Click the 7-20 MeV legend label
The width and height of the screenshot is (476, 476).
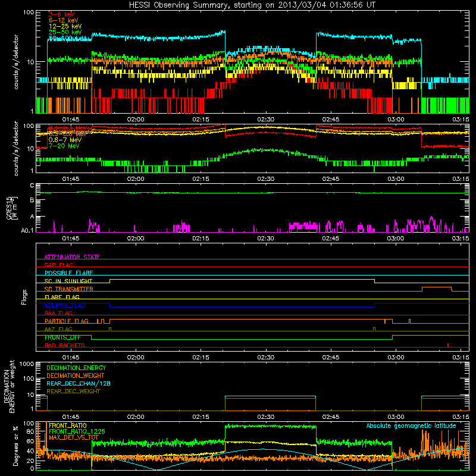[x=64, y=146]
